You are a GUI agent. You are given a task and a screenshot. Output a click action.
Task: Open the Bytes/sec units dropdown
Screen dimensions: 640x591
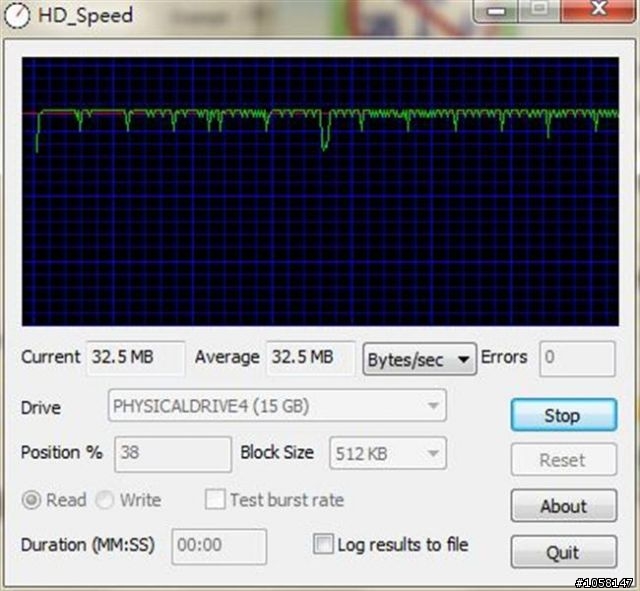pos(419,359)
